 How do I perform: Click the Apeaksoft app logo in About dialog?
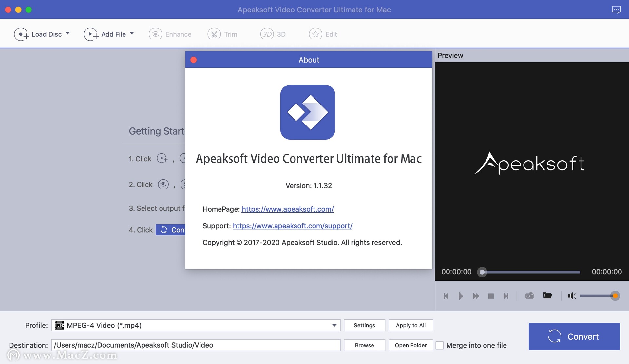click(x=308, y=112)
